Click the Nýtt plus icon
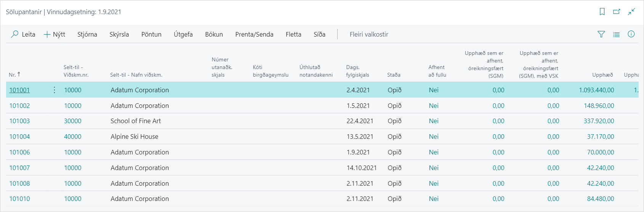 [47, 34]
